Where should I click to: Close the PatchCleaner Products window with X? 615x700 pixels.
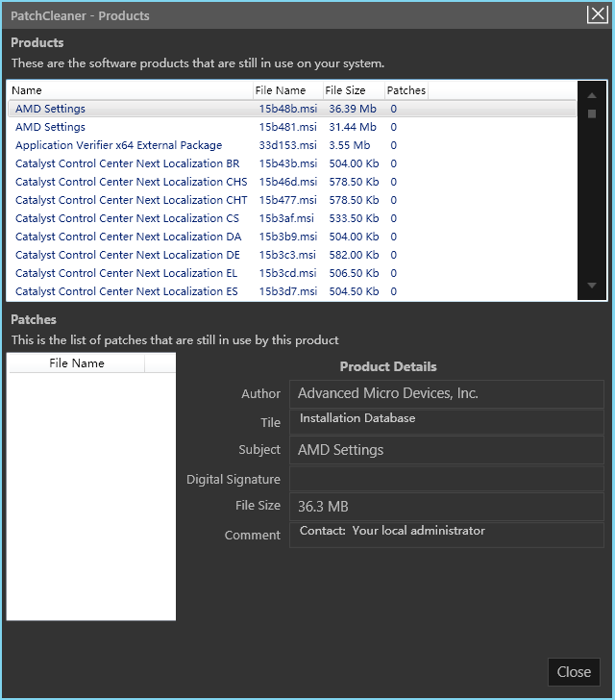click(x=597, y=14)
